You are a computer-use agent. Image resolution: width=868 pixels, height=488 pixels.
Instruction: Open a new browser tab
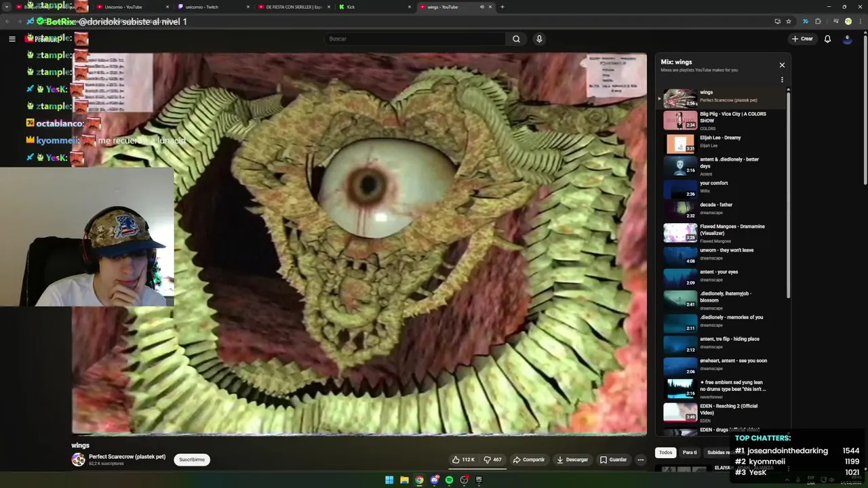[502, 7]
